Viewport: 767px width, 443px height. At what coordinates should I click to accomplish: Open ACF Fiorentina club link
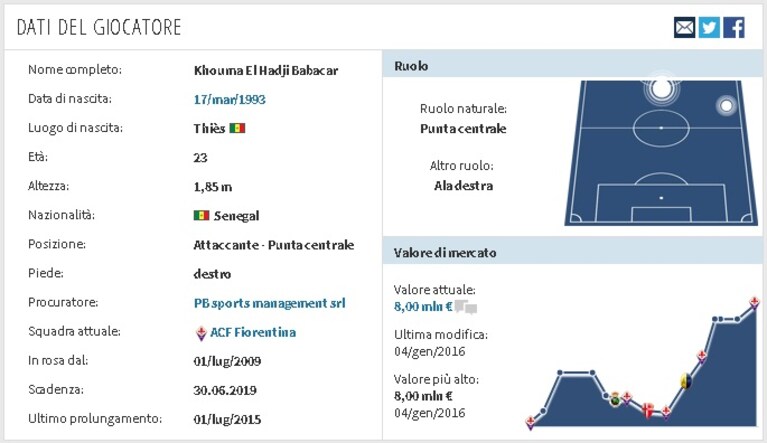click(x=253, y=332)
